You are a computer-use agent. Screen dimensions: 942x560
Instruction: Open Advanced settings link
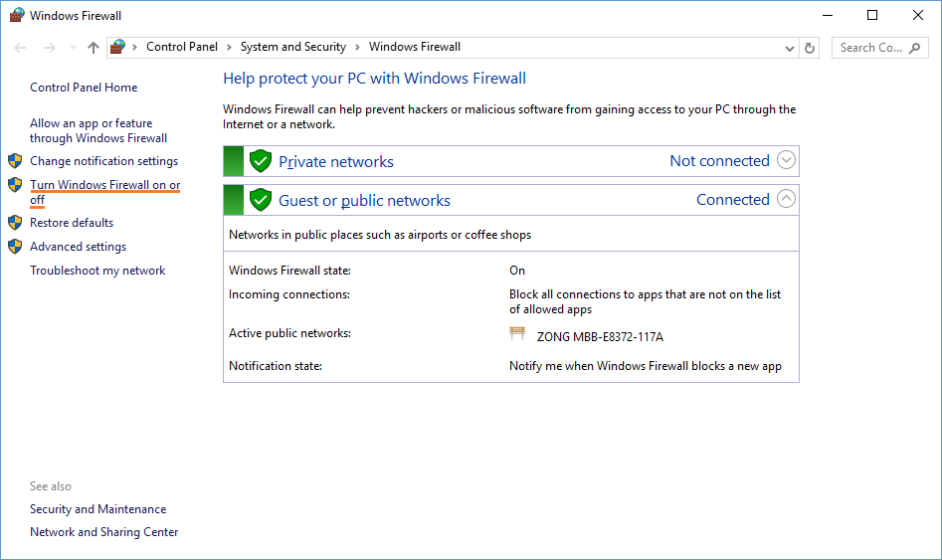[79, 247]
